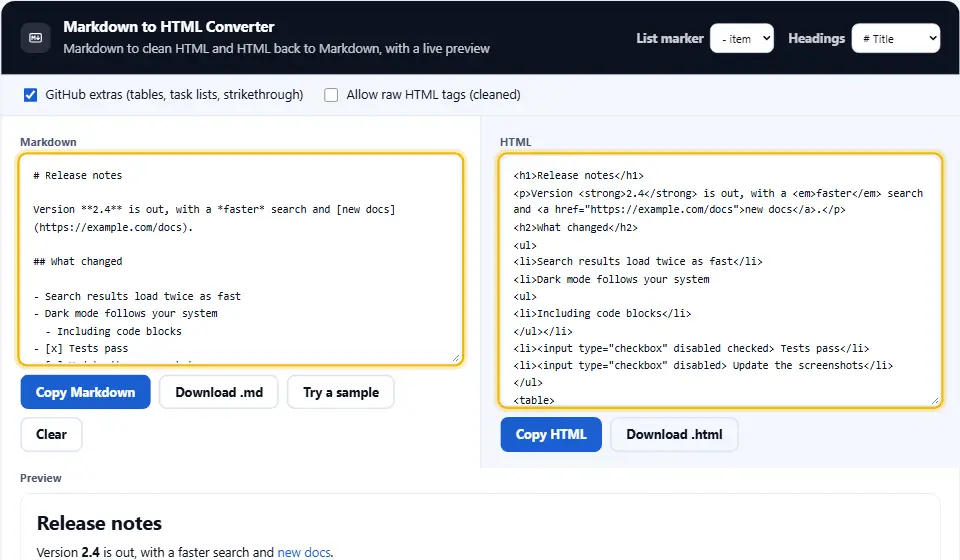This screenshot has height=560, width=960.
Task: Load example with Try a sample
Action: point(340,392)
